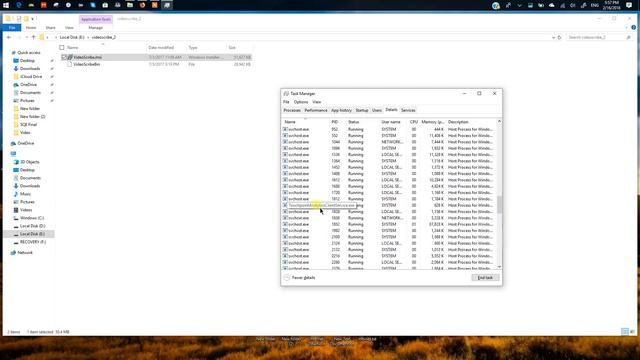Sort Task Manager list by Status column
Screen dimensions: 640x360
point(353,122)
